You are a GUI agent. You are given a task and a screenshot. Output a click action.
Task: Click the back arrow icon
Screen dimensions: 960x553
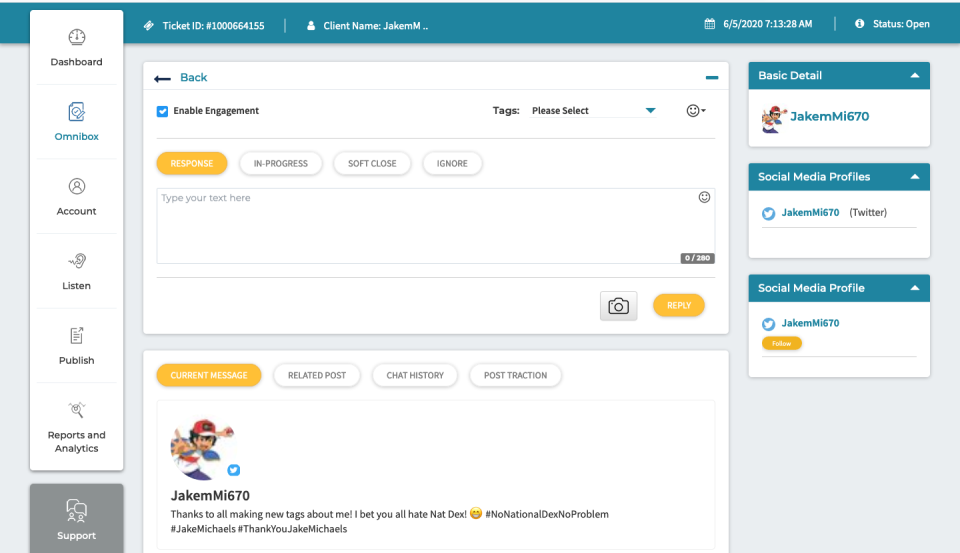pyautogui.click(x=162, y=78)
